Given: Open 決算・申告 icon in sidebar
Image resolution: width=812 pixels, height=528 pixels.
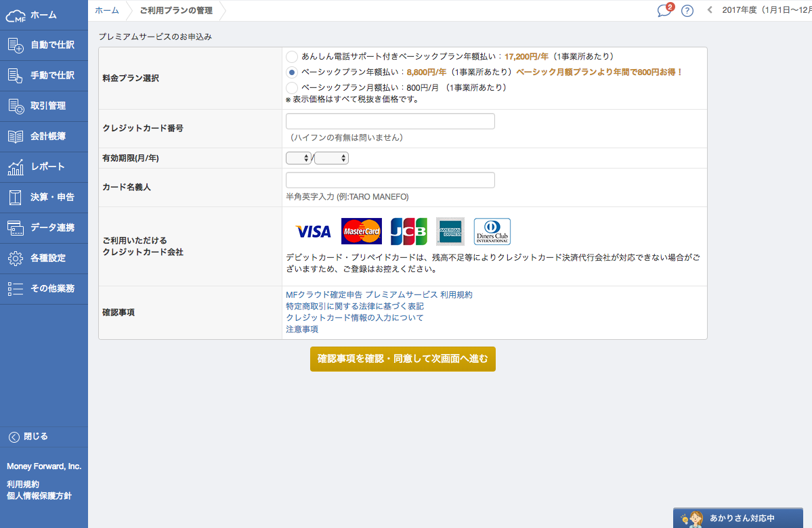Looking at the screenshot, I should click(16, 197).
